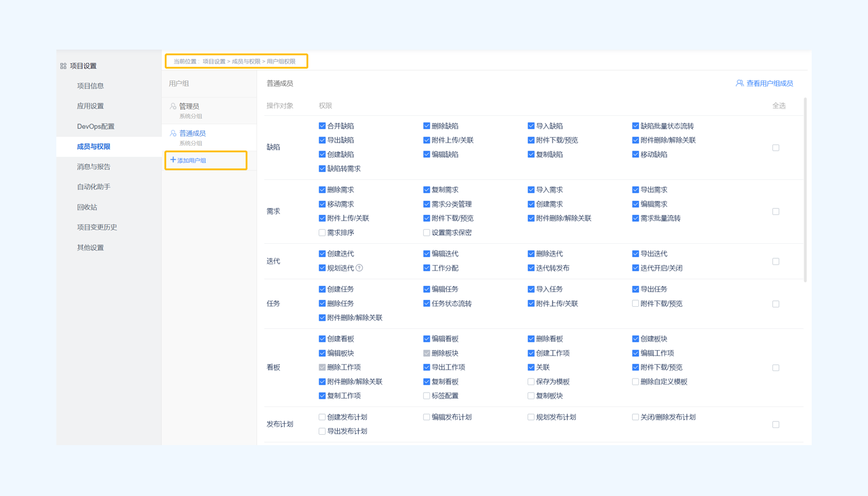Uncheck 任务状态流转 permission
Screen dimensions: 868x496
click(x=426, y=304)
